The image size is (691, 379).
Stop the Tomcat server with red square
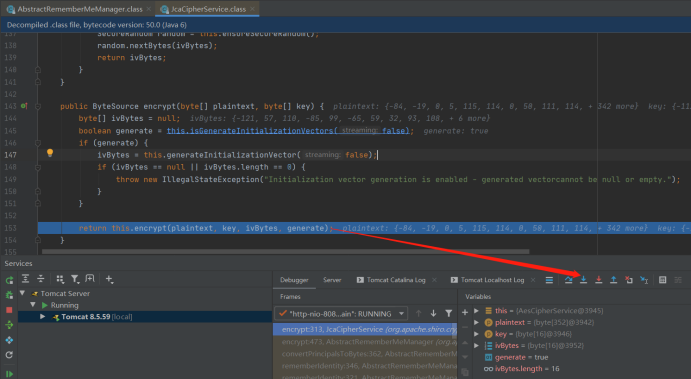click(9, 310)
